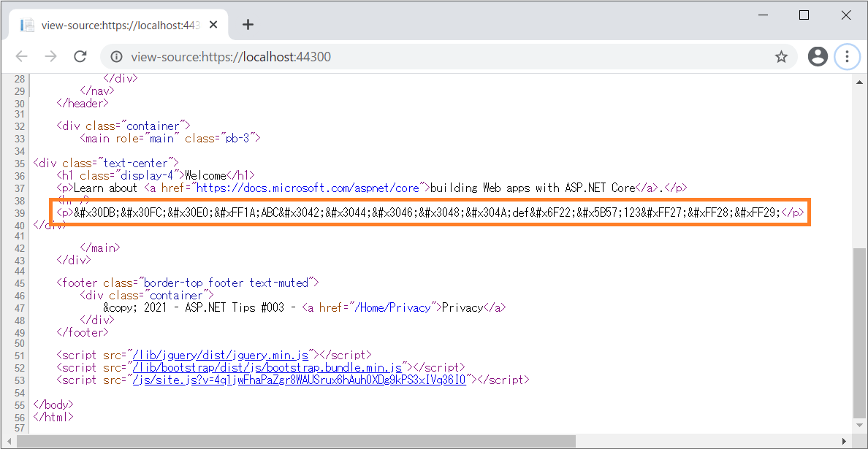868x449 pixels.
Task: Click the horizontal scrollbar thumb
Action: pyautogui.click(x=296, y=441)
